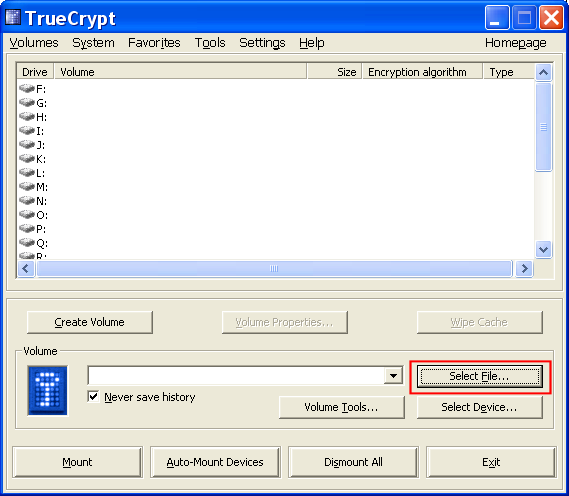Click the Select Device... button
The image size is (569, 496).
(479, 407)
